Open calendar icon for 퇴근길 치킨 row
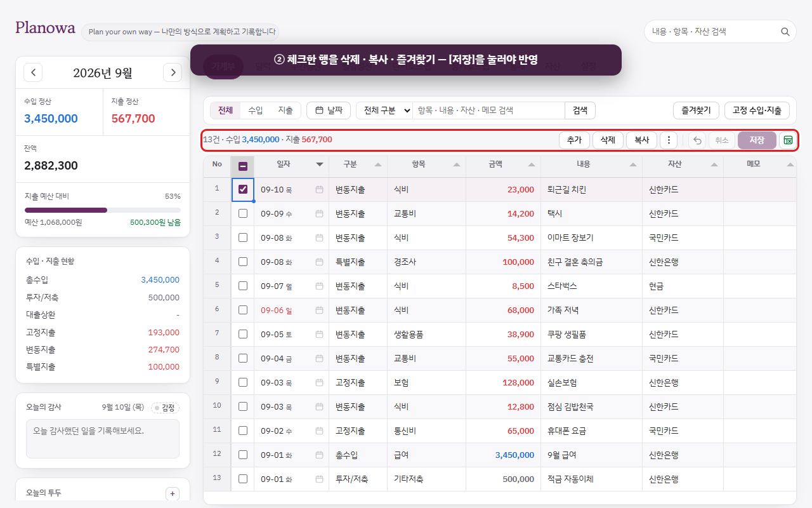Viewport: 812px width, 508px height. click(319, 189)
